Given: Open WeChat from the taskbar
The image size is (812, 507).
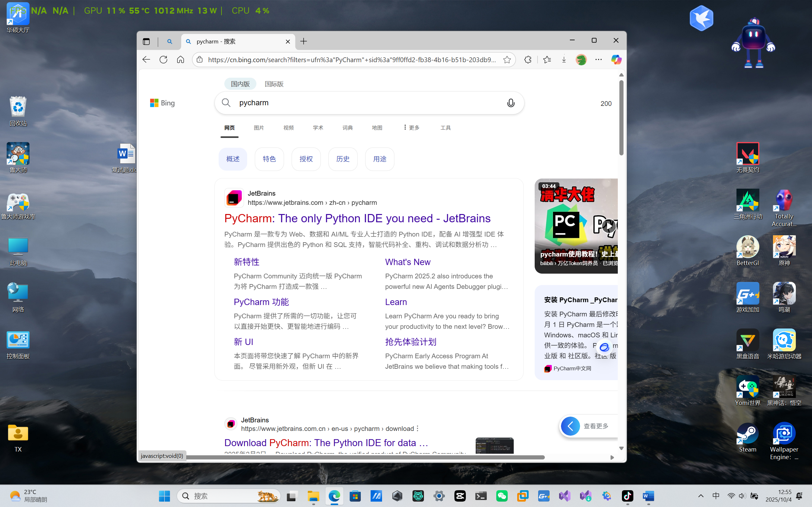Looking at the screenshot, I should 502,496.
